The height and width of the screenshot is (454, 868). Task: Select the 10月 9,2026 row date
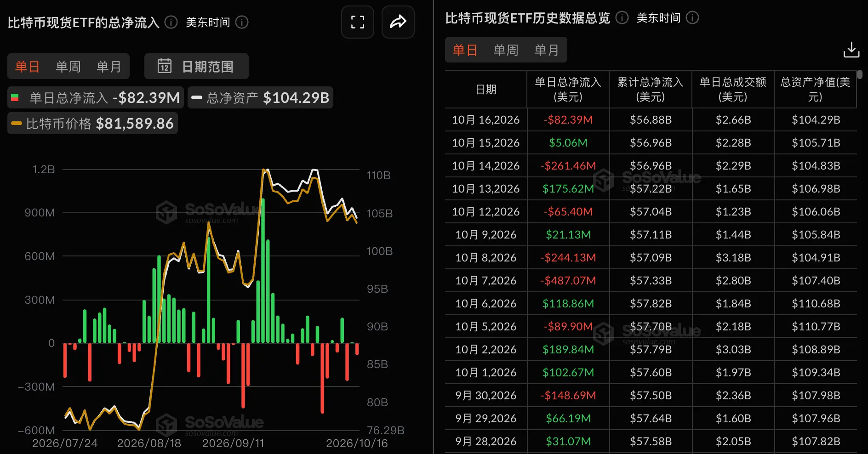(x=486, y=234)
